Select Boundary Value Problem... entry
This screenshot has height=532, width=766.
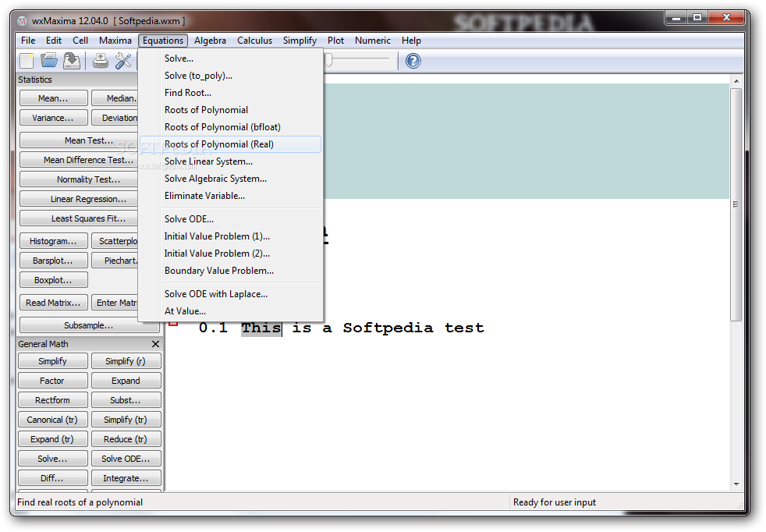pos(230,270)
